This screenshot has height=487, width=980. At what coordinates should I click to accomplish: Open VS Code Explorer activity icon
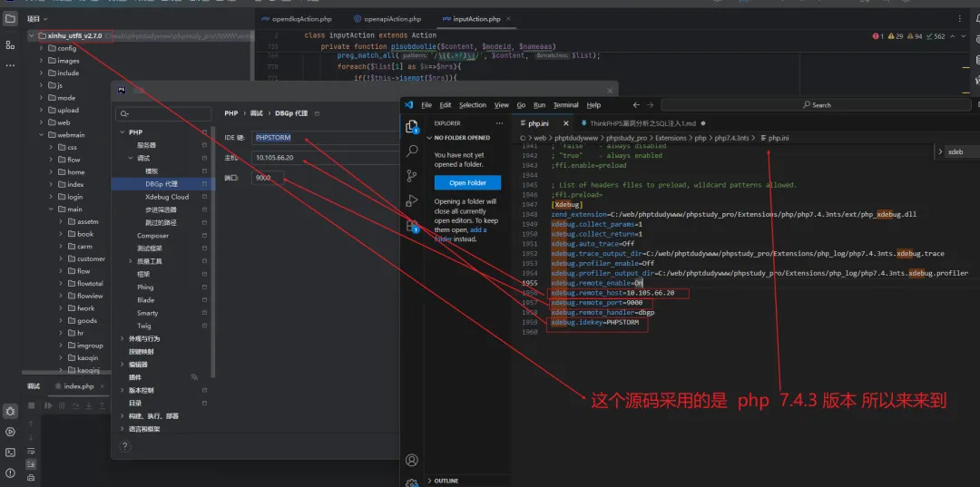click(412, 127)
